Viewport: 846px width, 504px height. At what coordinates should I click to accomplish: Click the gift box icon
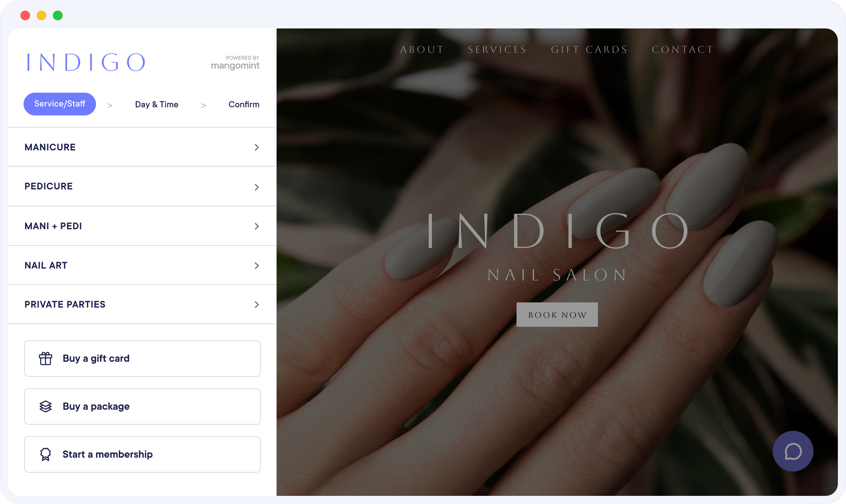pyautogui.click(x=46, y=358)
